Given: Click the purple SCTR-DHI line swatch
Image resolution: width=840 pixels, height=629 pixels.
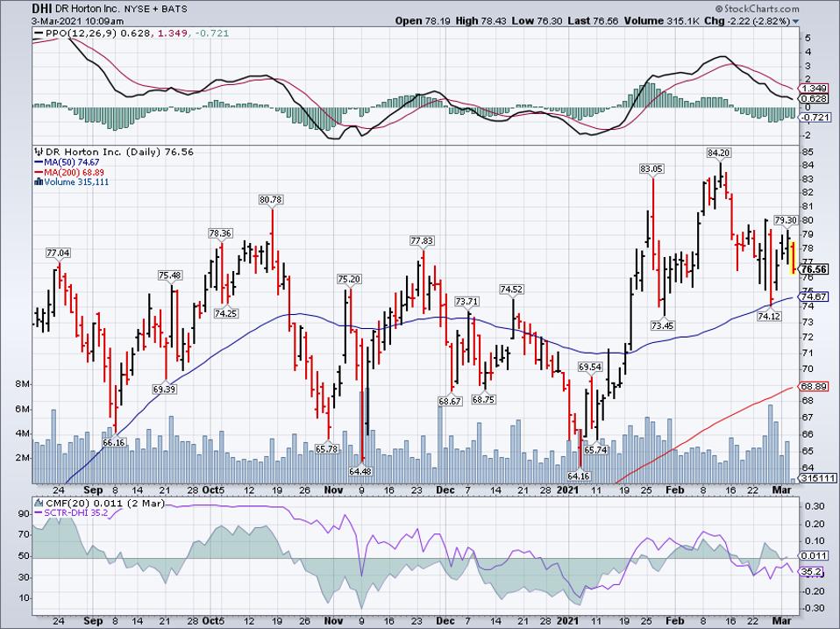Looking at the screenshot, I should 38,513.
